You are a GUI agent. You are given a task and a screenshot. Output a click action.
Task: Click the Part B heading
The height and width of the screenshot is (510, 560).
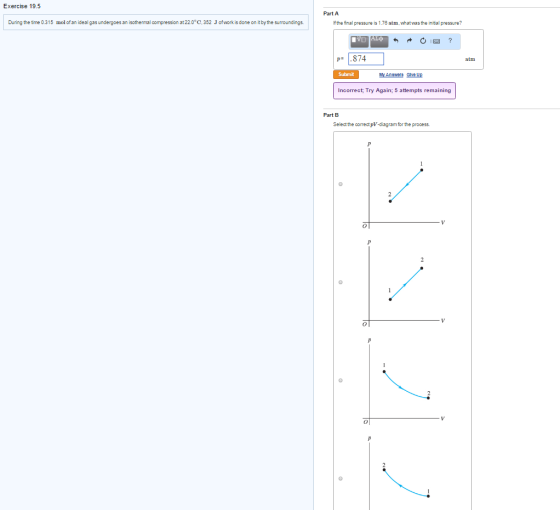pos(331,115)
